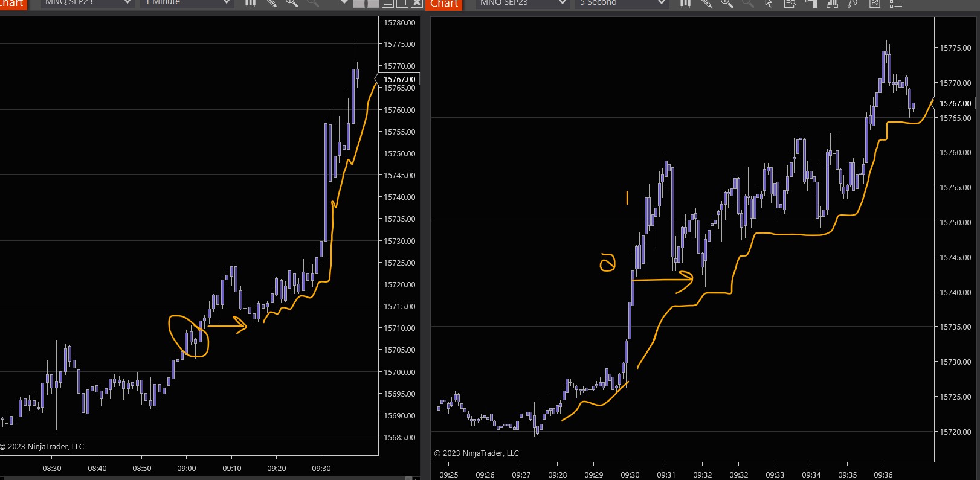Click 15720.00 price label on 5 Second chart
This screenshot has height=480, width=980.
pos(955,432)
